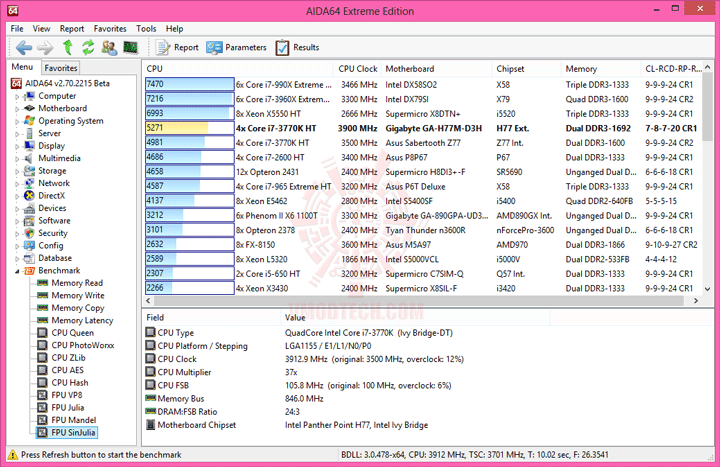Open the Report wizard

(177, 47)
